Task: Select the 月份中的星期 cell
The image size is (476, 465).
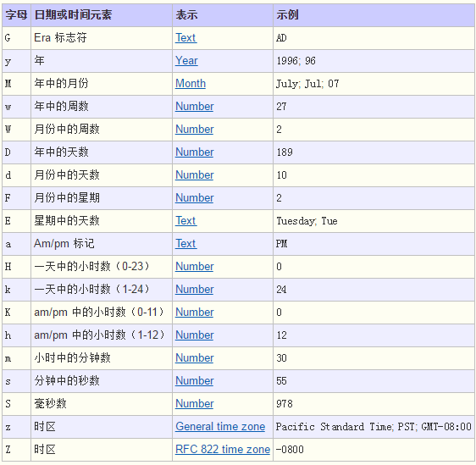Action: click(x=102, y=198)
